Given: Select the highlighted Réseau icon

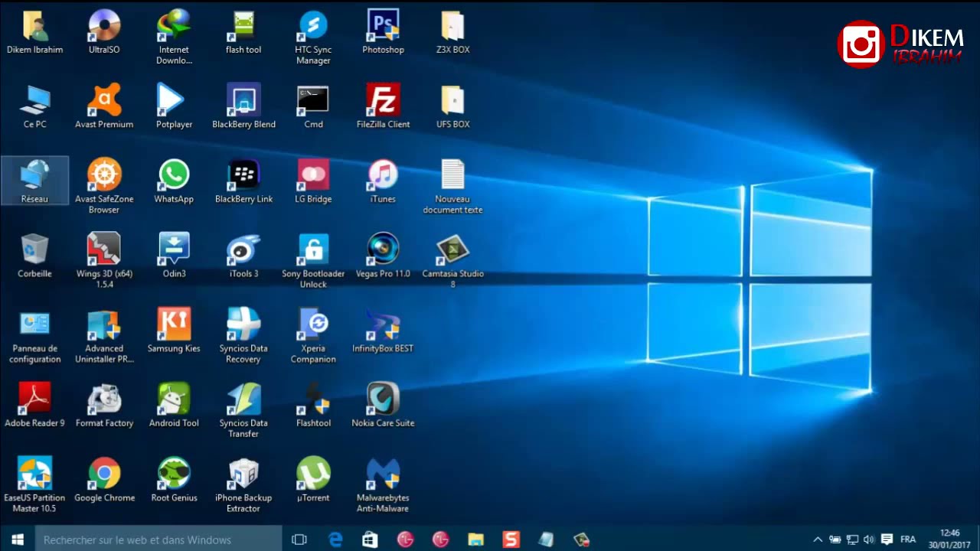Looking at the screenshot, I should 34,181.
